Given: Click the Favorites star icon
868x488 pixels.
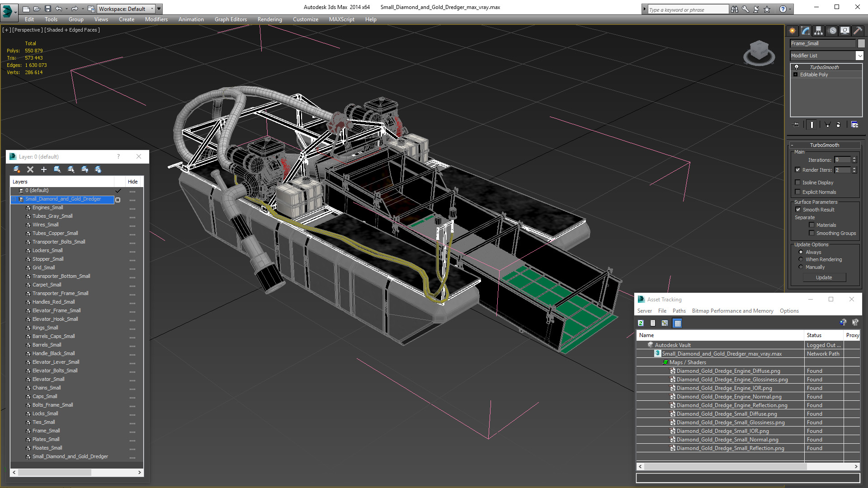Looking at the screenshot, I should tap(767, 9).
